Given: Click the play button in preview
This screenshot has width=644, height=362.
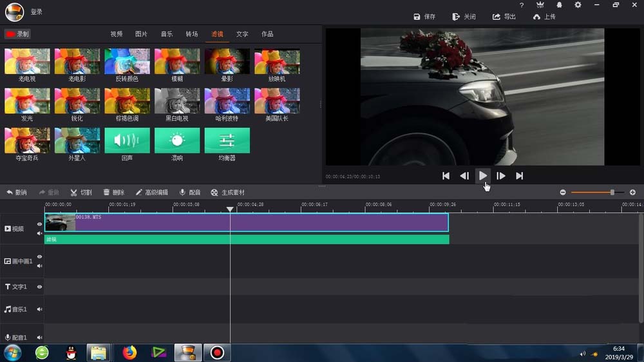Looking at the screenshot, I should point(482,176).
